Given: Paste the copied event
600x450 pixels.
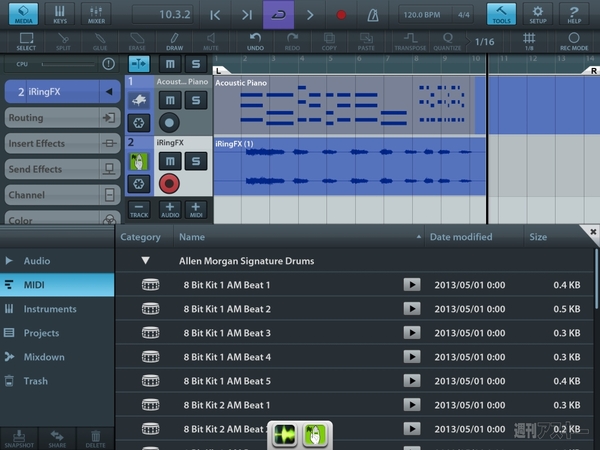Looking at the screenshot, I should click(366, 41).
